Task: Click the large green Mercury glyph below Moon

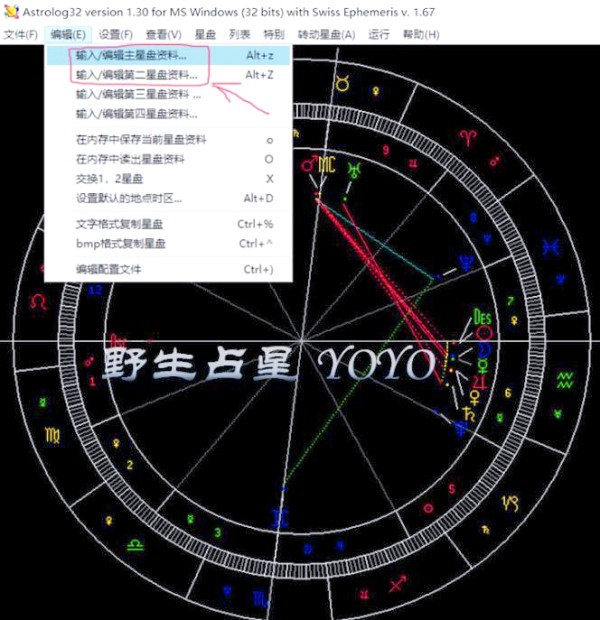Action: click(483, 366)
